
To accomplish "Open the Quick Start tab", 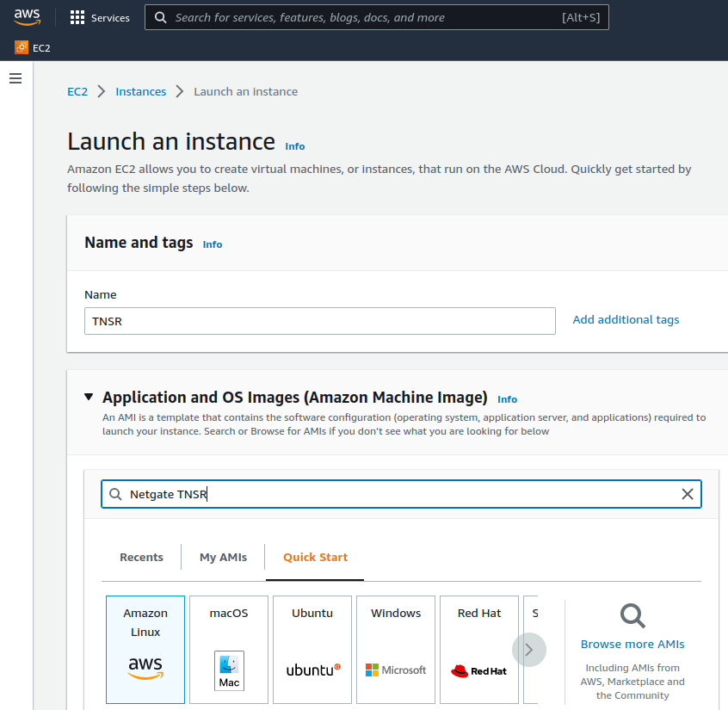I will coord(315,558).
